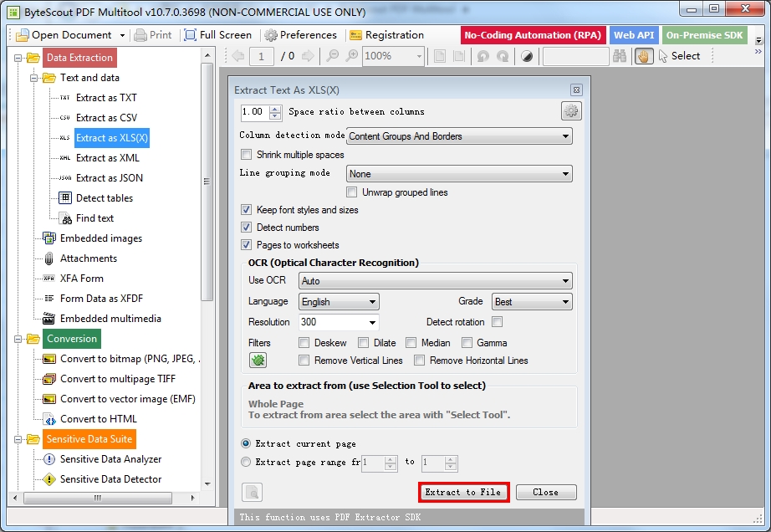
Task: Select Convert to vector image (EMF)
Action: [127, 399]
